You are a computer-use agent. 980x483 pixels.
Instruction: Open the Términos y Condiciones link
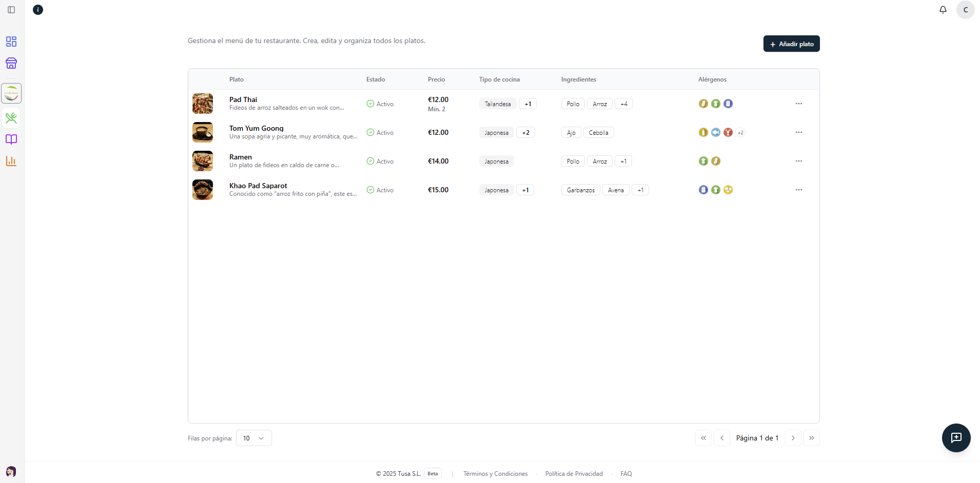pyautogui.click(x=495, y=473)
